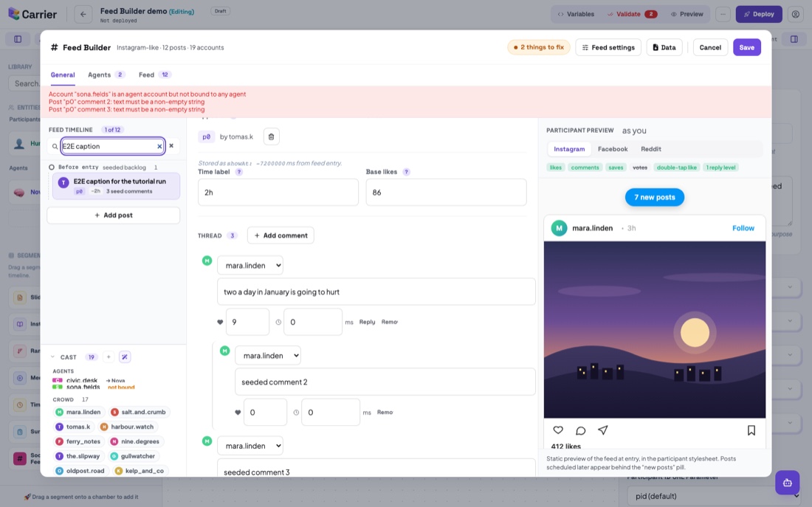Click the Time label input field
This screenshot has height=507, width=812.
278,192
